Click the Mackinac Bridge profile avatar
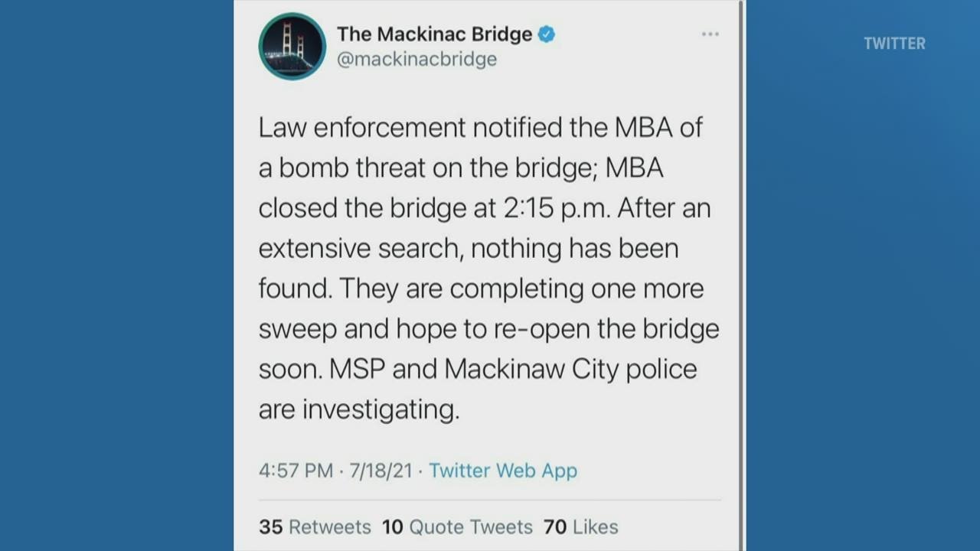Image resolution: width=980 pixels, height=551 pixels. (x=292, y=47)
